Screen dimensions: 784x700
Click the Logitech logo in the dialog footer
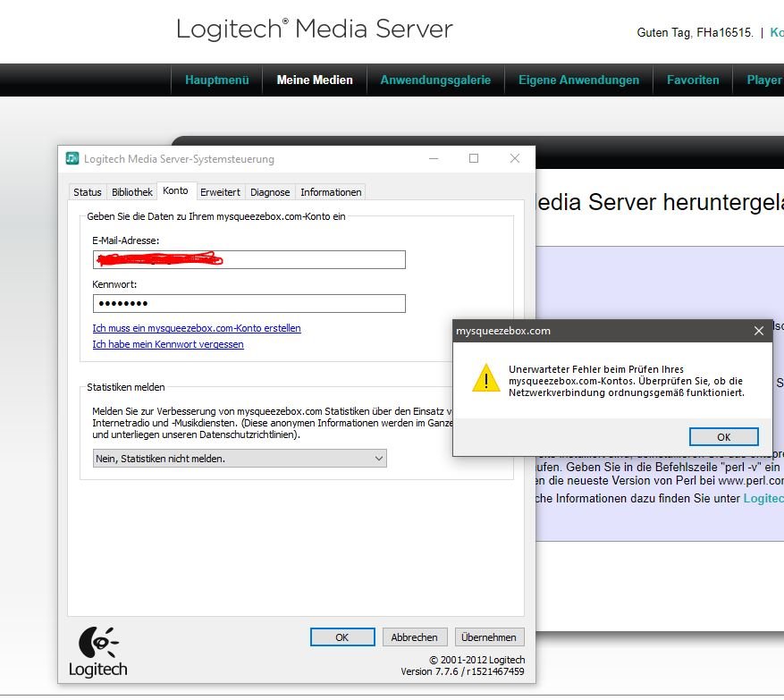97,651
